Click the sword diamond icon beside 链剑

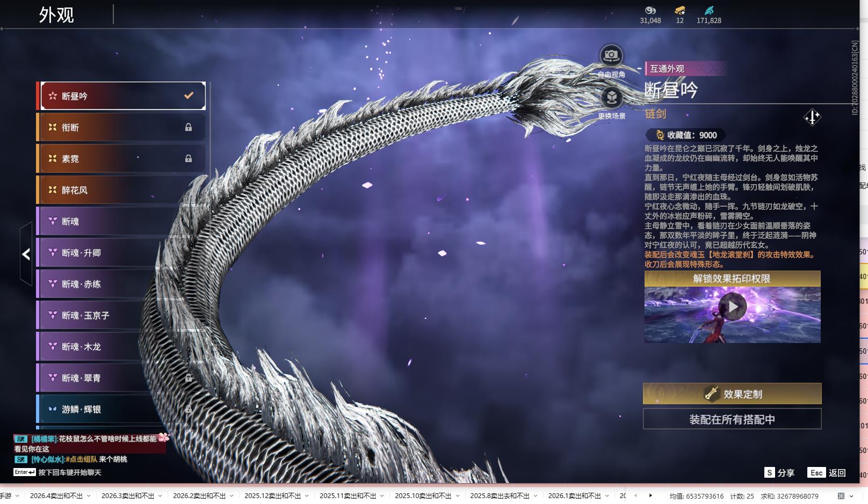812,117
